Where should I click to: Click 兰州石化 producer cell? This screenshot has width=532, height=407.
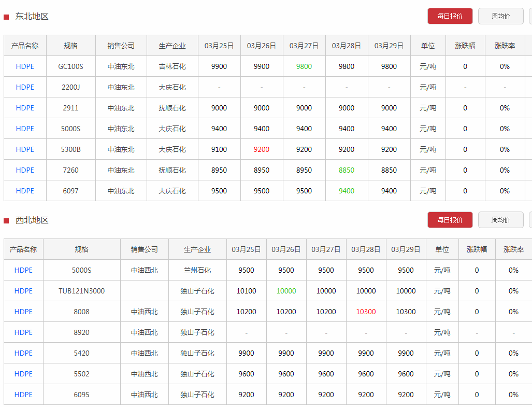click(x=197, y=270)
